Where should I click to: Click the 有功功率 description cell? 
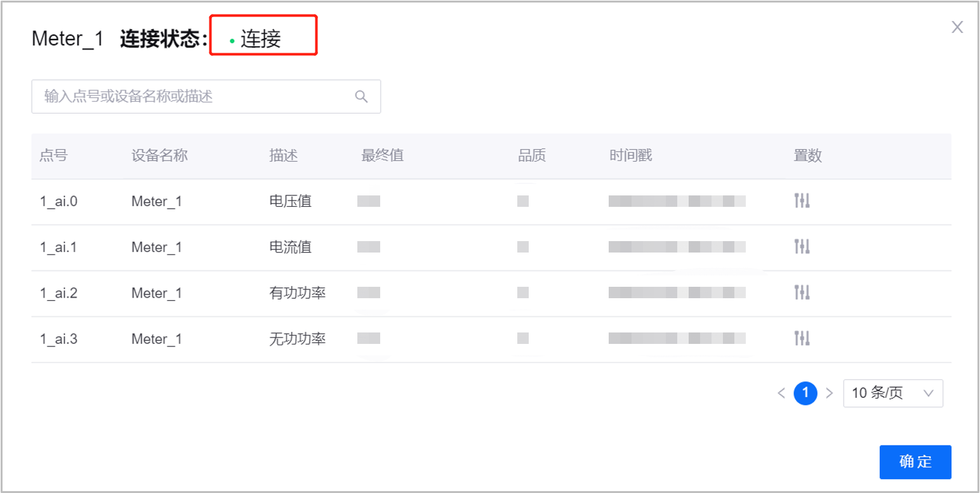[x=298, y=293]
